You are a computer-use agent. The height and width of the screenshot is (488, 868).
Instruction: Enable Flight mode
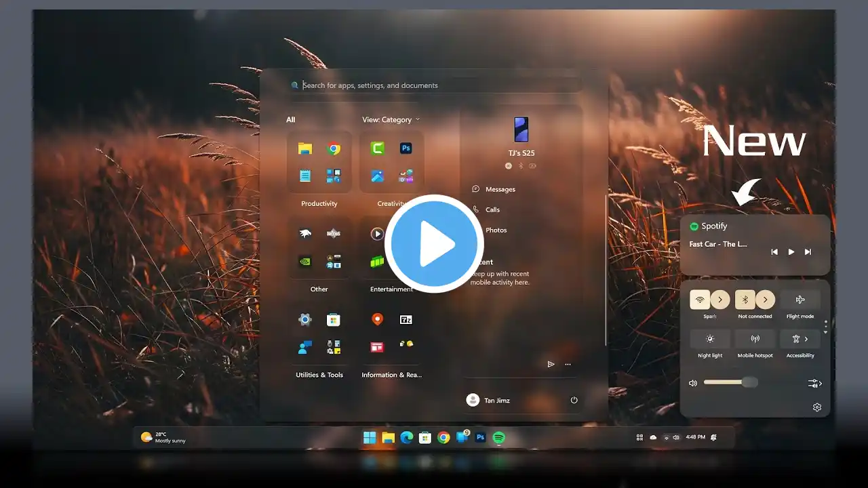800,300
